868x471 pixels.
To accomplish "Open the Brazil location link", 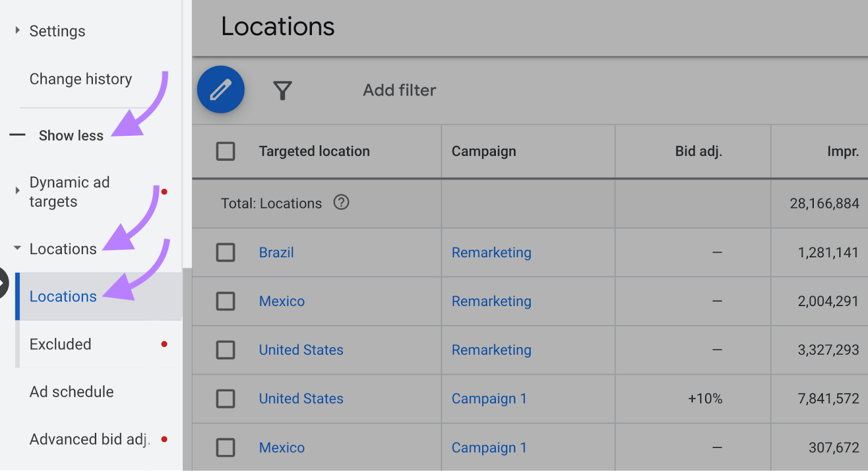I will pyautogui.click(x=276, y=252).
